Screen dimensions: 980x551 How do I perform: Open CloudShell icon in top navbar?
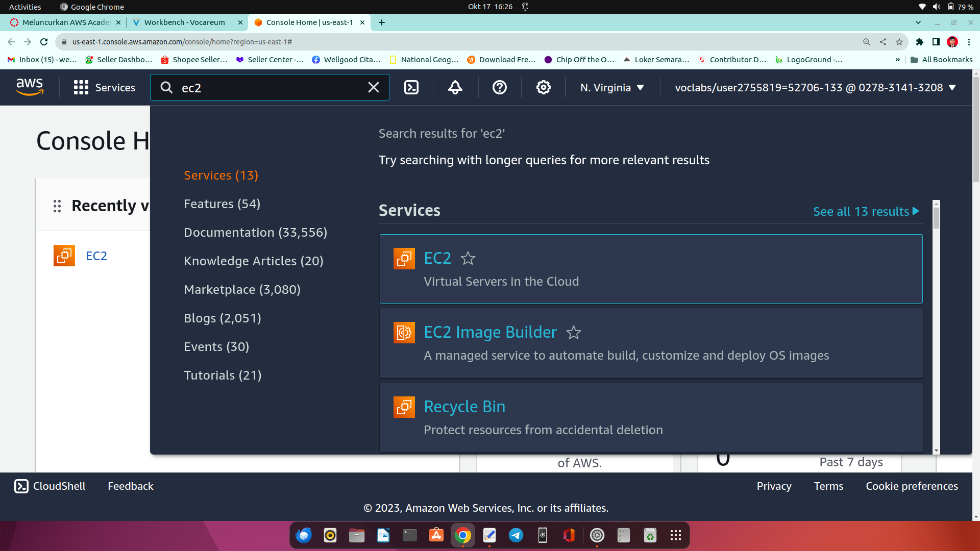click(411, 88)
